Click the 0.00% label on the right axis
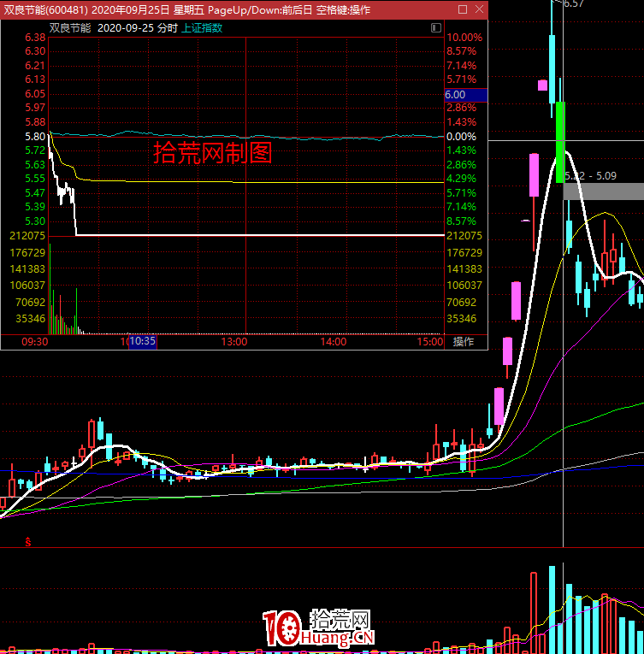644x654 pixels. pos(461,137)
